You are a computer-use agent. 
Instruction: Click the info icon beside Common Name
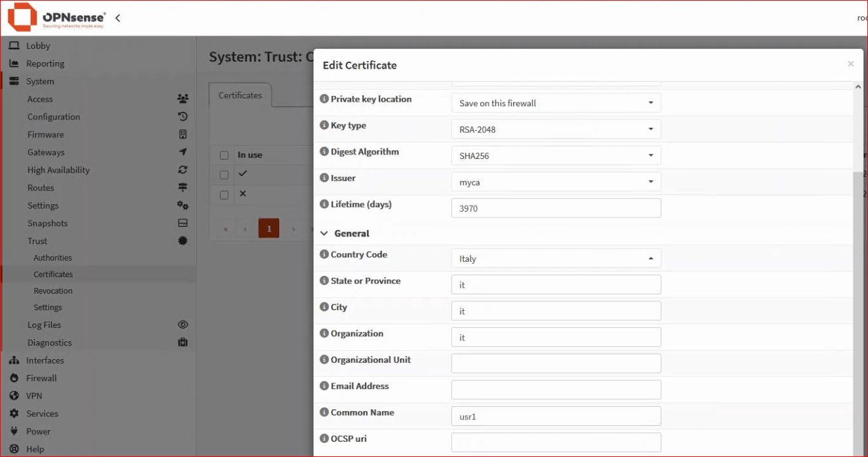tap(324, 413)
